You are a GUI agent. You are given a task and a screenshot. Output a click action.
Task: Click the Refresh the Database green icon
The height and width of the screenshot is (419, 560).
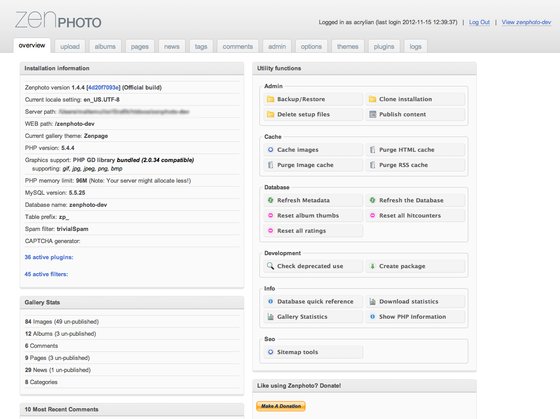coord(372,200)
